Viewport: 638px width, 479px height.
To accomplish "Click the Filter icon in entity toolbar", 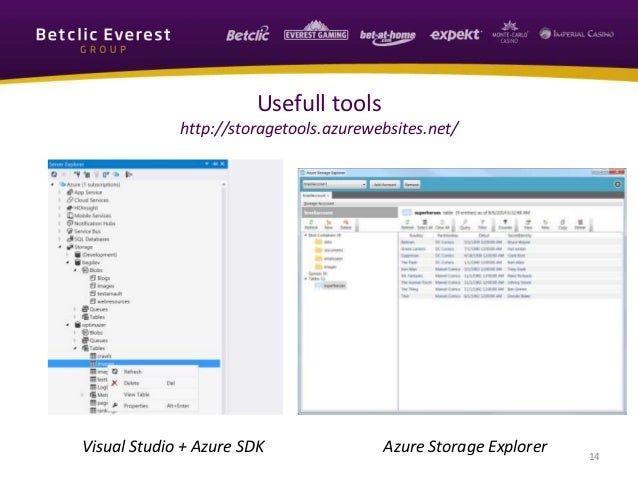I will 483,225.
